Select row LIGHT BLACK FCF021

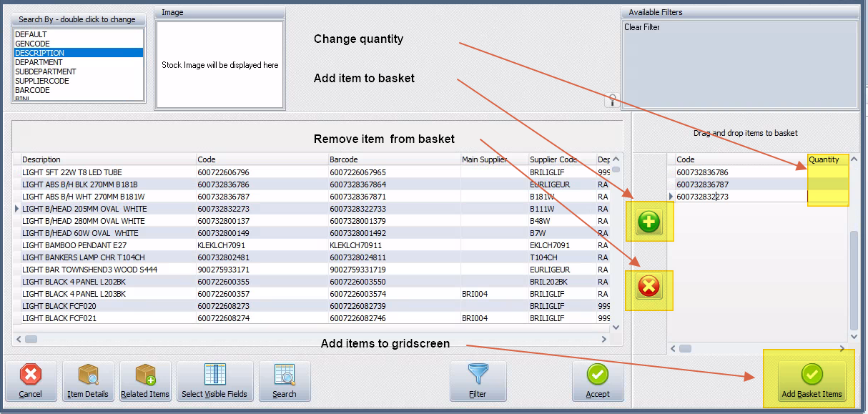point(311,318)
